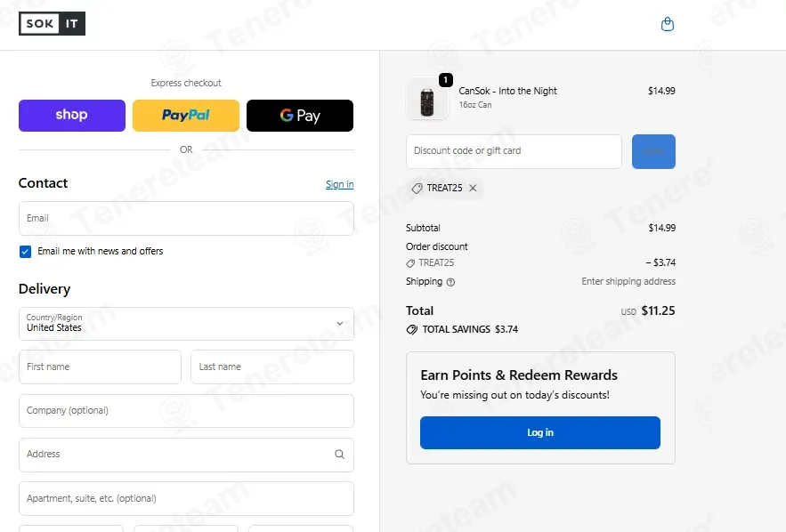Focus the Email input field

click(x=186, y=219)
